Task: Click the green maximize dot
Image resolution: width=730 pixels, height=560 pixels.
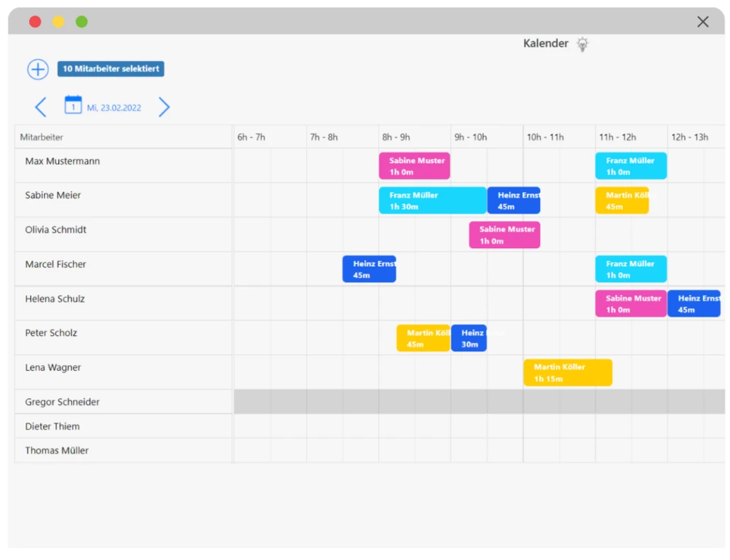Action: tap(82, 22)
